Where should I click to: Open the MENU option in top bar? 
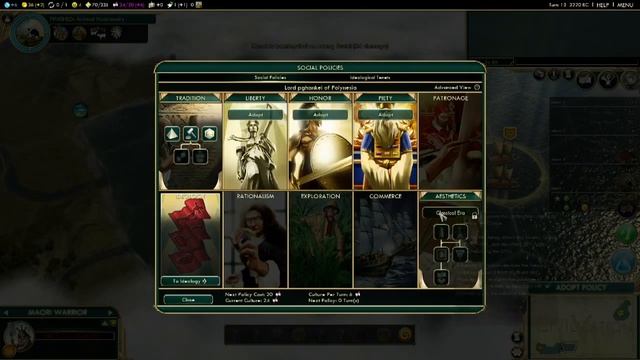(624, 5)
